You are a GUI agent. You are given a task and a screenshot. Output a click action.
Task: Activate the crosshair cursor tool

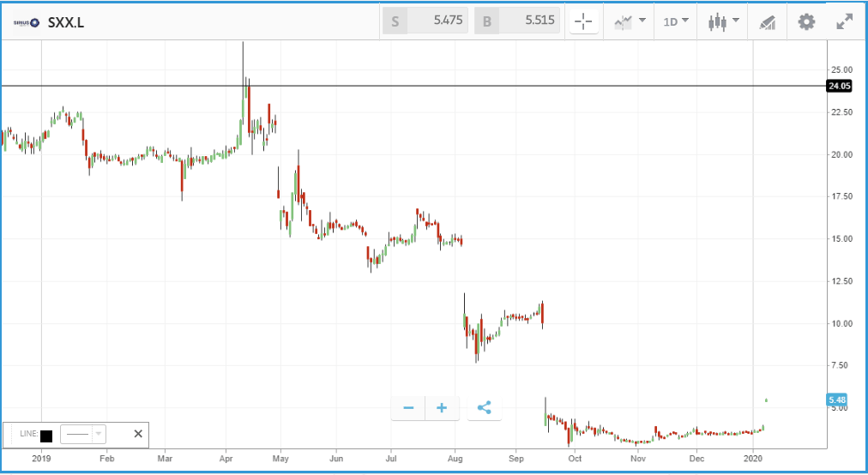583,22
